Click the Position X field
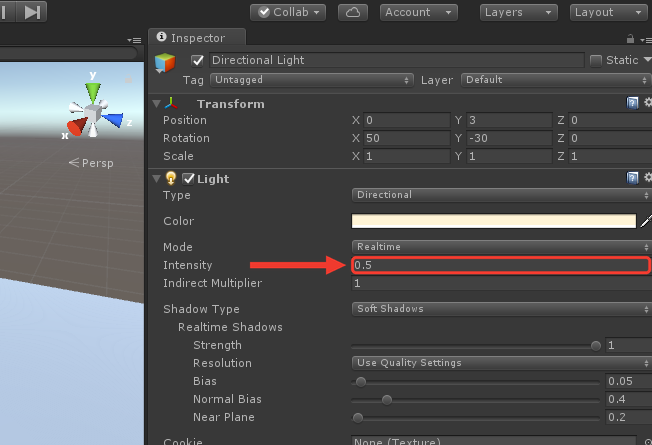652x445 pixels. click(407, 120)
